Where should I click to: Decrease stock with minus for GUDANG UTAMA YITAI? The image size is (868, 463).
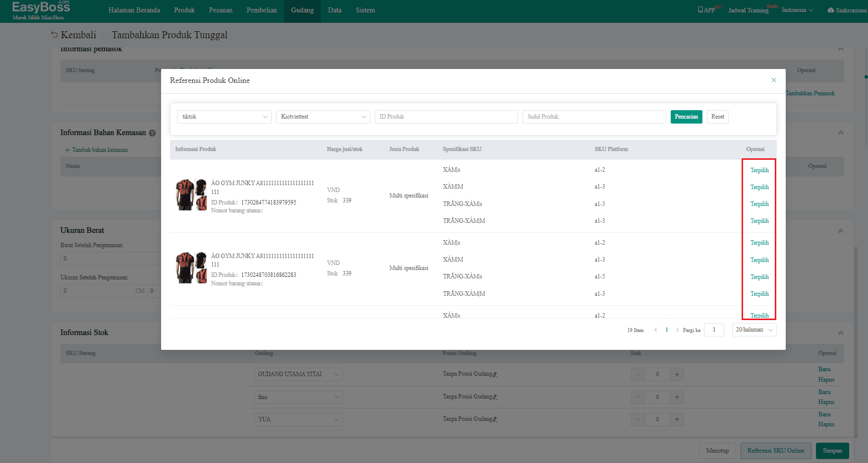pos(638,375)
